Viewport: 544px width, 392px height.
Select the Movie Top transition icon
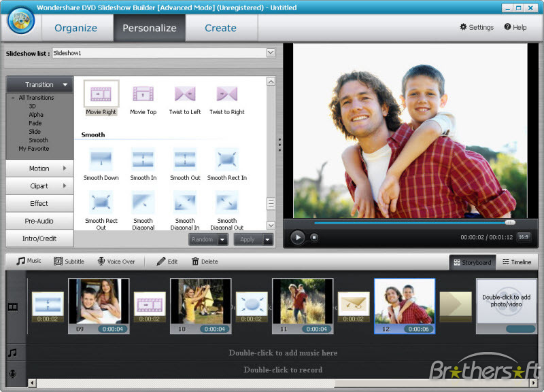click(143, 94)
